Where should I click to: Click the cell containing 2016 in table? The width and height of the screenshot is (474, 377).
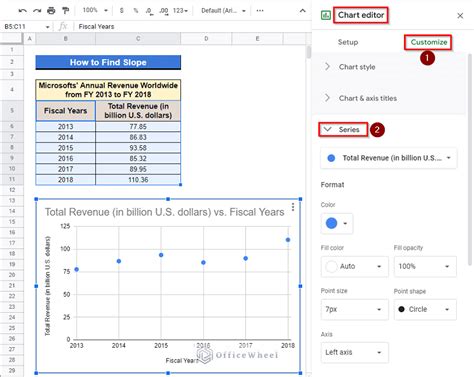(65, 158)
